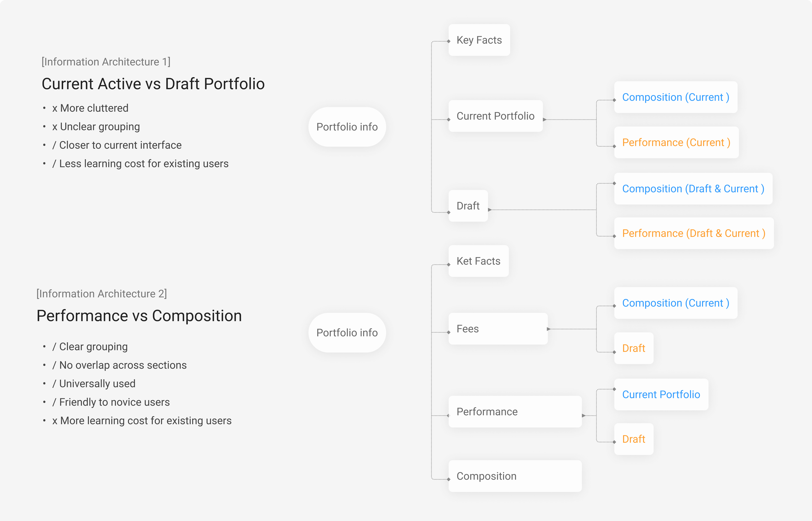Image resolution: width=812 pixels, height=521 pixels.
Task: Click the Composition (Draft & Current) box
Action: click(693, 189)
